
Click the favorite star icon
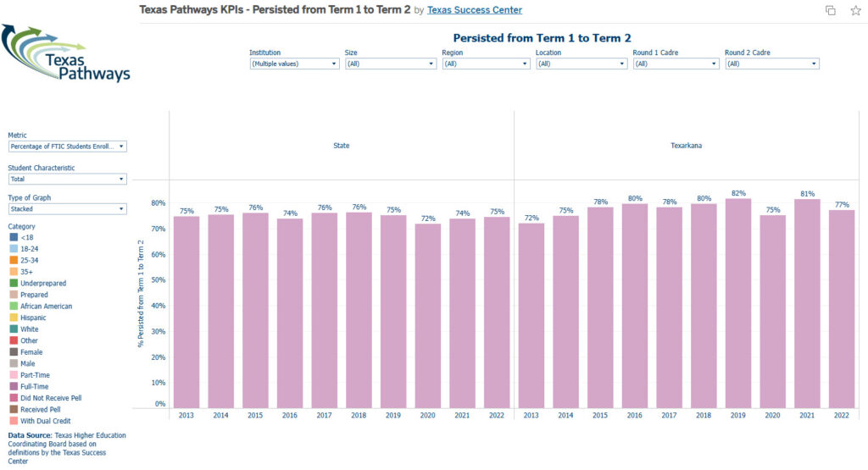(x=854, y=10)
